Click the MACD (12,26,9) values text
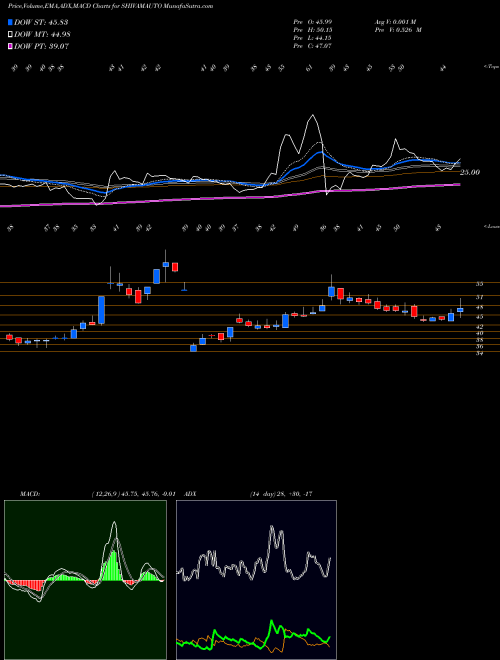This screenshot has width=500, height=660. click(133, 494)
